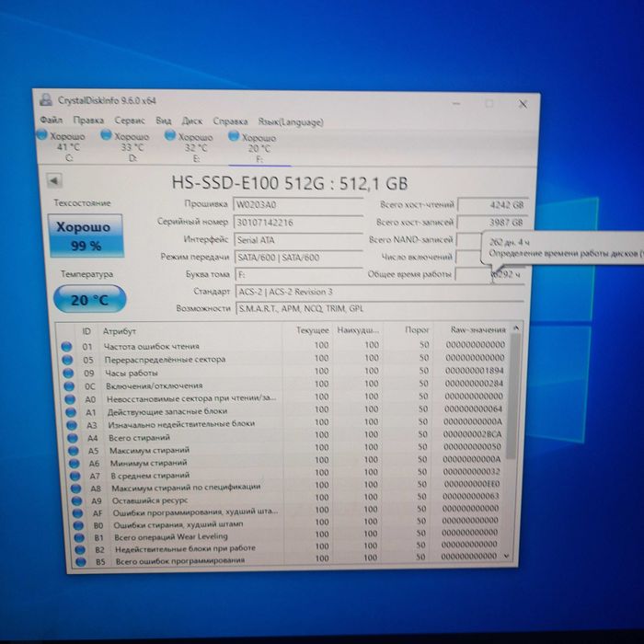Click the CrystalDiskInfo title bar icon
The width and height of the screenshot is (644, 644).
46,99
